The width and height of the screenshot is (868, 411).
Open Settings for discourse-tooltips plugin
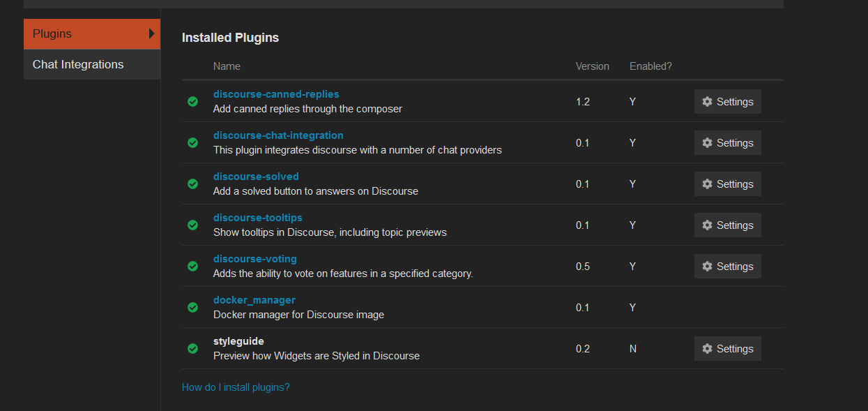click(x=727, y=225)
